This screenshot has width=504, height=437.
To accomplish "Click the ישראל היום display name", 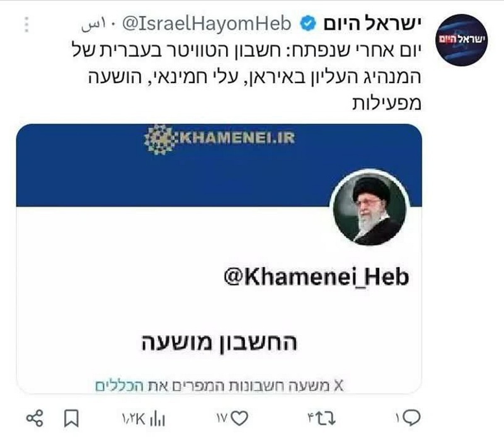I will click(371, 24).
